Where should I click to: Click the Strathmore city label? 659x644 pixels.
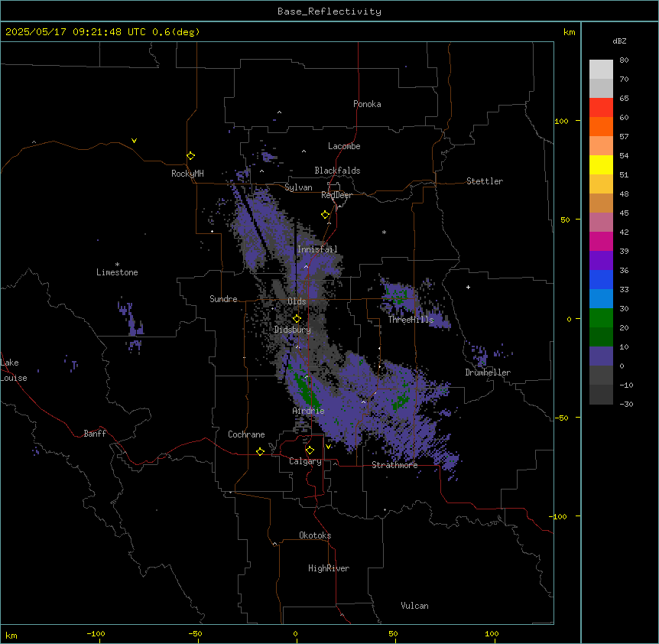tap(394, 465)
